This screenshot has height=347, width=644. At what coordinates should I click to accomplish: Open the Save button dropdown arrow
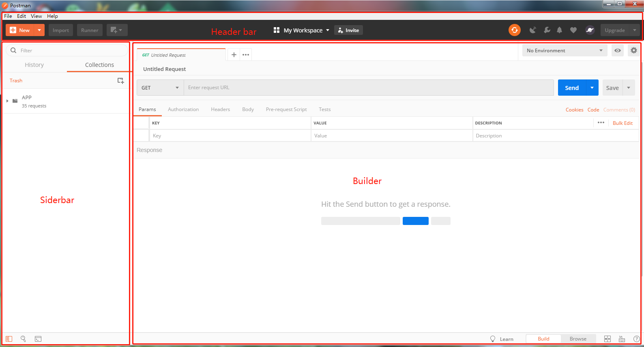(629, 88)
